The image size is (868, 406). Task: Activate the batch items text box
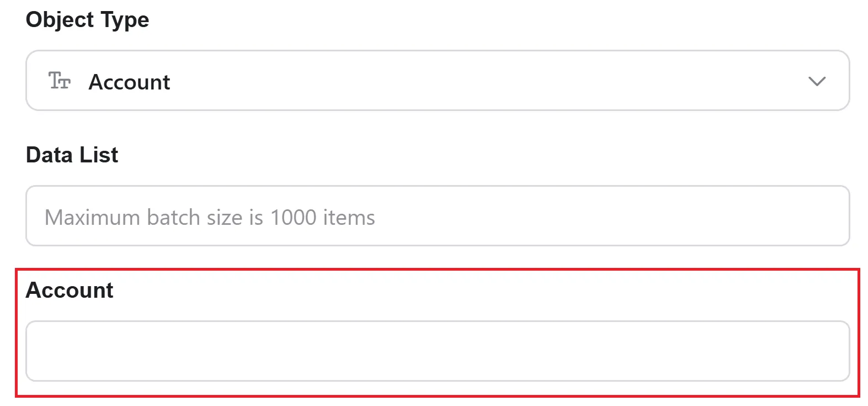coord(438,216)
